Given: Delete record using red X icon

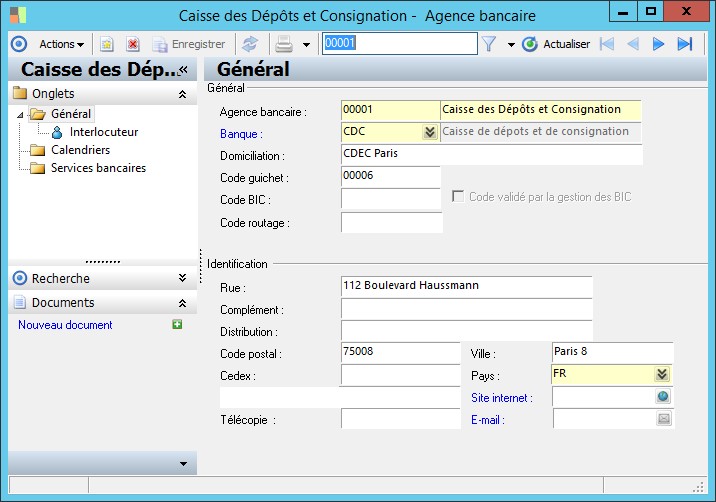Looking at the screenshot, I should (133, 44).
